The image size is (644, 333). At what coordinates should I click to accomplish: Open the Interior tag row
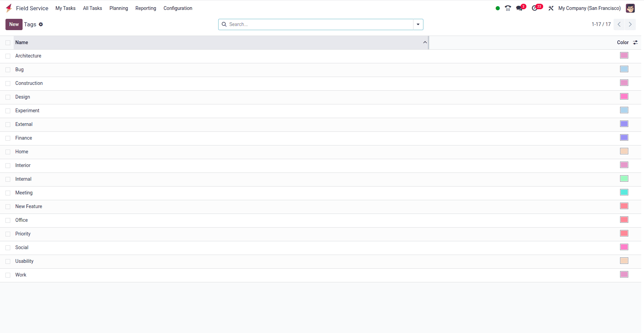click(320, 166)
